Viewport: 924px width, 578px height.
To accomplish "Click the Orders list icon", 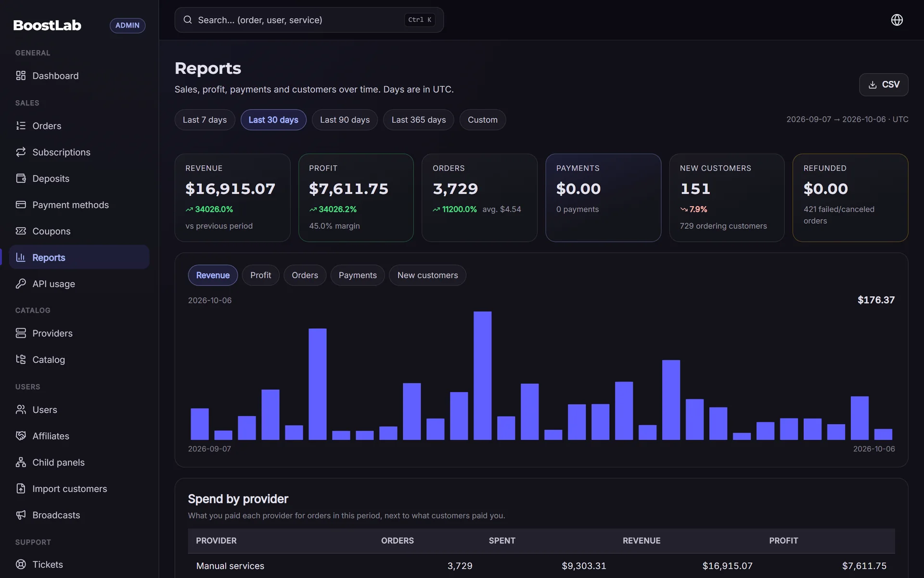I will coord(21,126).
